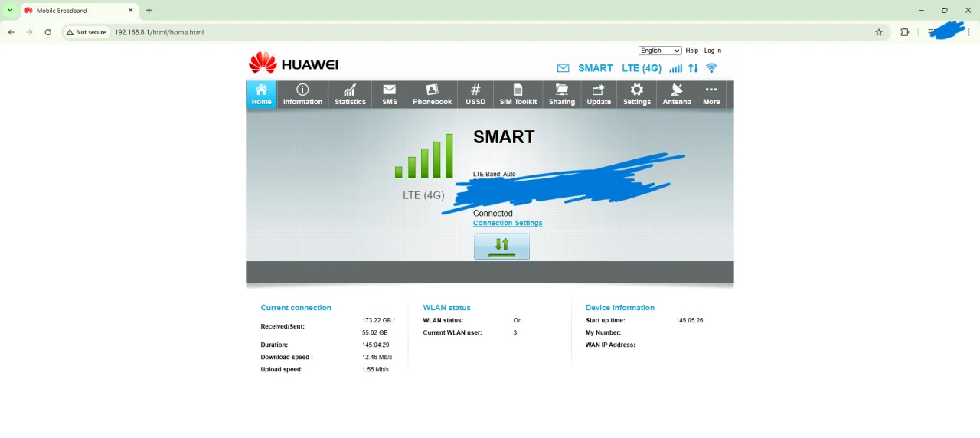The image size is (980, 438).
Task: Bookmark this page with the star icon
Action: pos(879,32)
